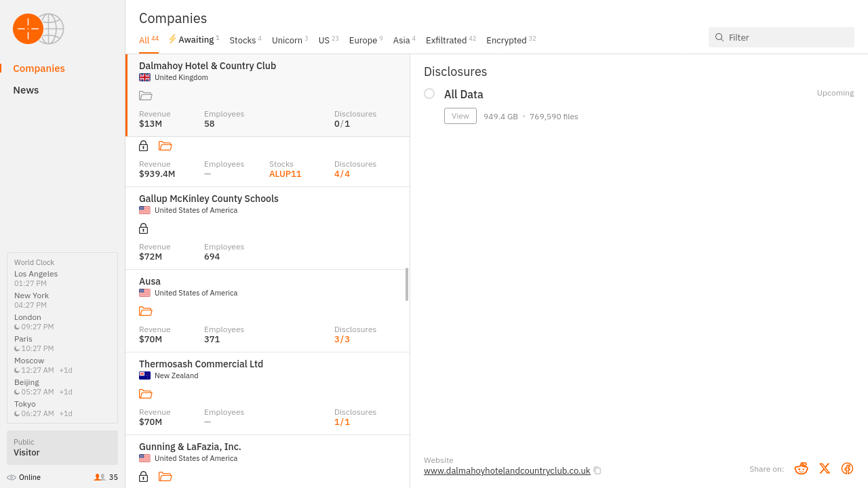
Task: Share on Facebook icon
Action: (x=847, y=468)
